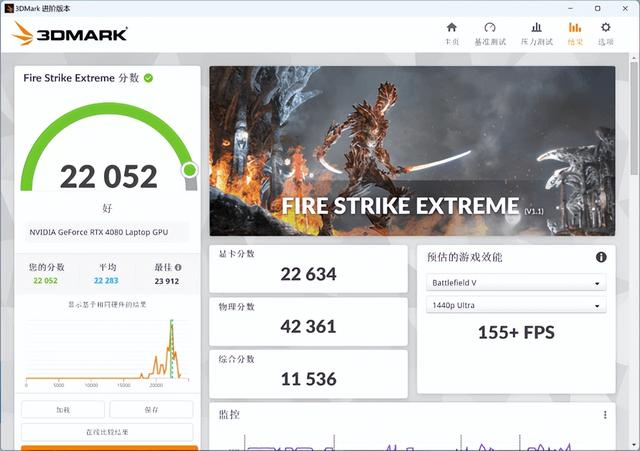Click the average score value 22 283

(106, 281)
